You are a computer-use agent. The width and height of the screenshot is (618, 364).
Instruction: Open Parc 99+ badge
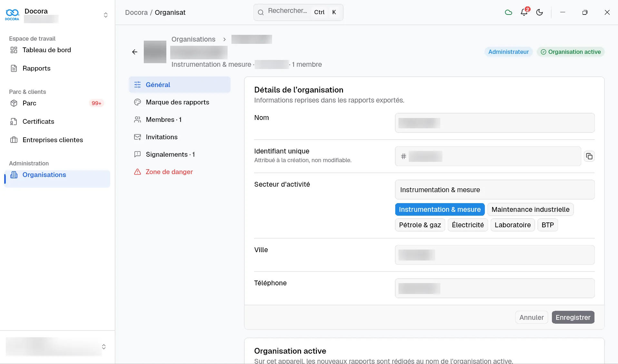pyautogui.click(x=96, y=103)
